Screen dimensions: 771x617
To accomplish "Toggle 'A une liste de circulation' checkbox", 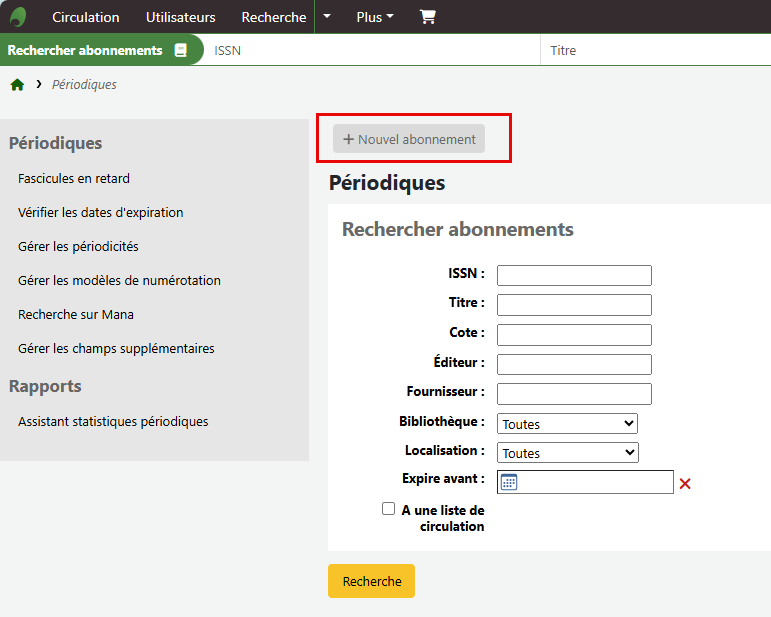I will (x=388, y=509).
